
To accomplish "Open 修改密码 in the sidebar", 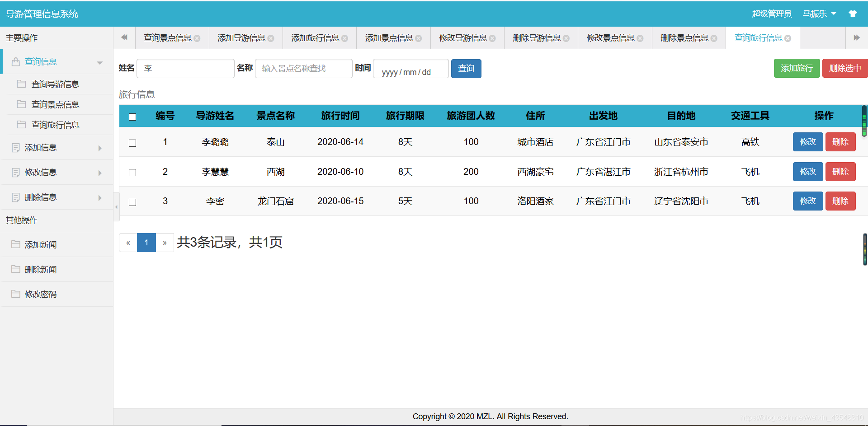I will pos(41,295).
